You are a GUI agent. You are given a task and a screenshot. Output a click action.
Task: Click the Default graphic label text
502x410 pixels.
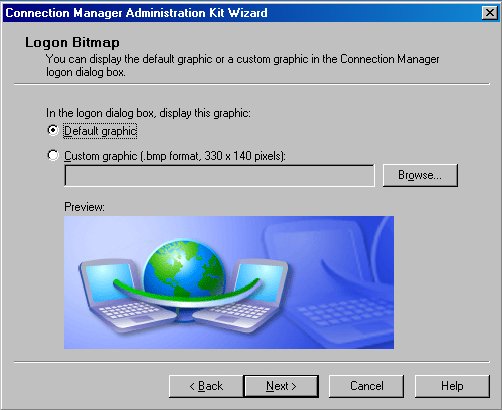coord(100,131)
